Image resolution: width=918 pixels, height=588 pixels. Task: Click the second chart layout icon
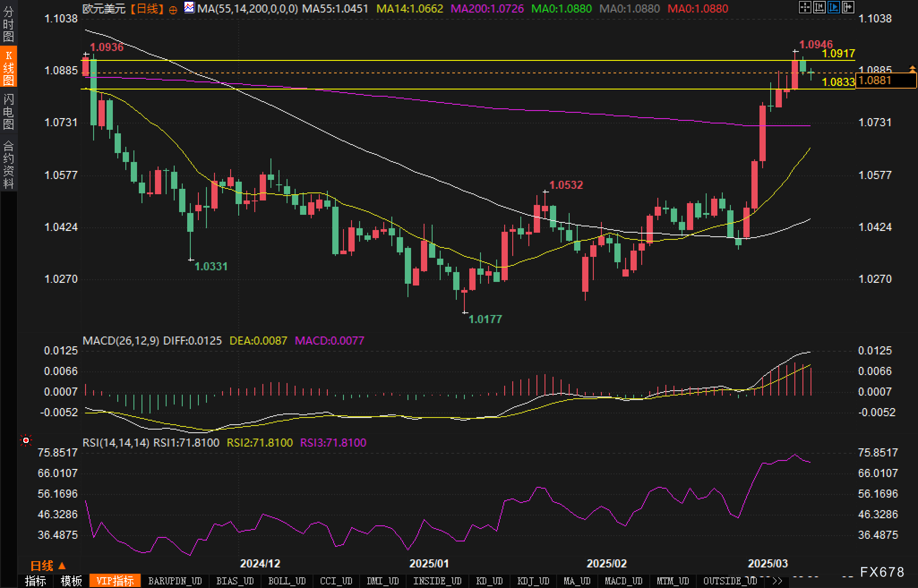(x=819, y=7)
